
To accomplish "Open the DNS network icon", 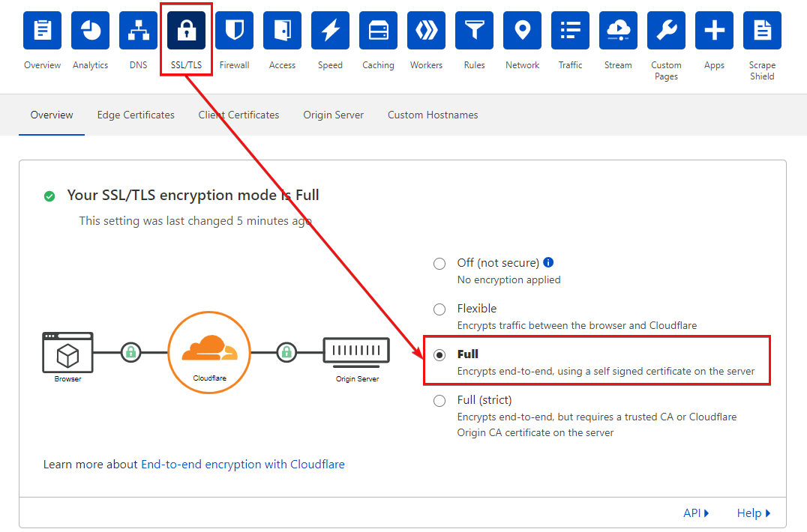I will click(x=139, y=30).
